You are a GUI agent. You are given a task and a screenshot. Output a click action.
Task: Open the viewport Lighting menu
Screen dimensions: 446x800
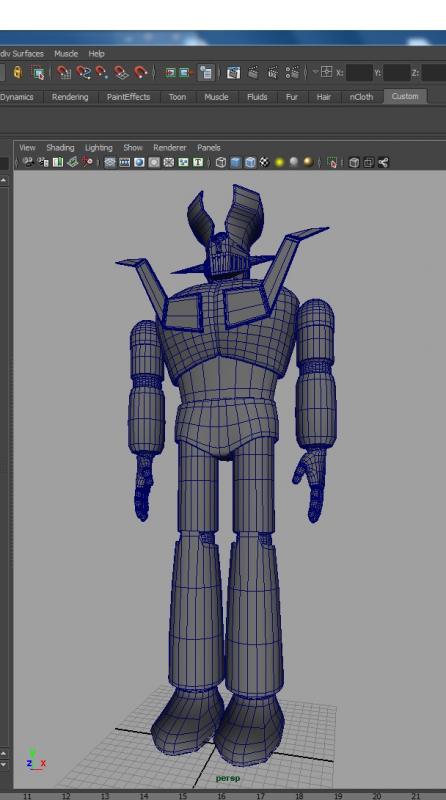pos(98,147)
